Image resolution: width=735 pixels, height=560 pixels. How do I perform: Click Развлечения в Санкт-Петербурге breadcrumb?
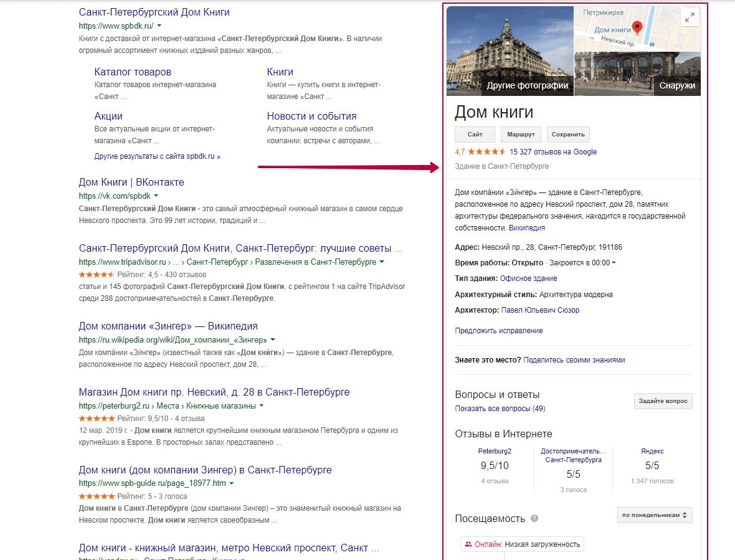click(x=315, y=262)
